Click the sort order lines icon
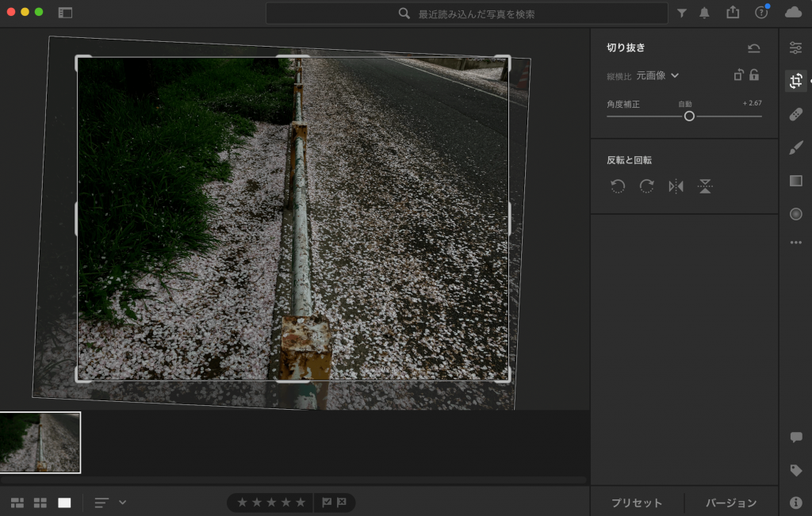 (101, 503)
